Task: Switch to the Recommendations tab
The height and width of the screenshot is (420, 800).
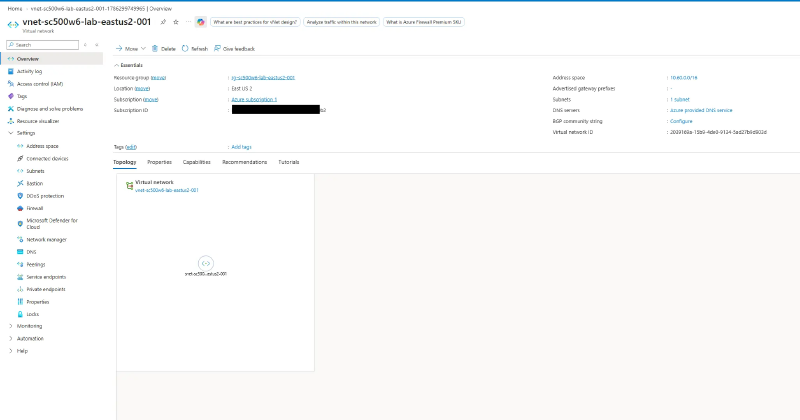Action: coord(244,162)
